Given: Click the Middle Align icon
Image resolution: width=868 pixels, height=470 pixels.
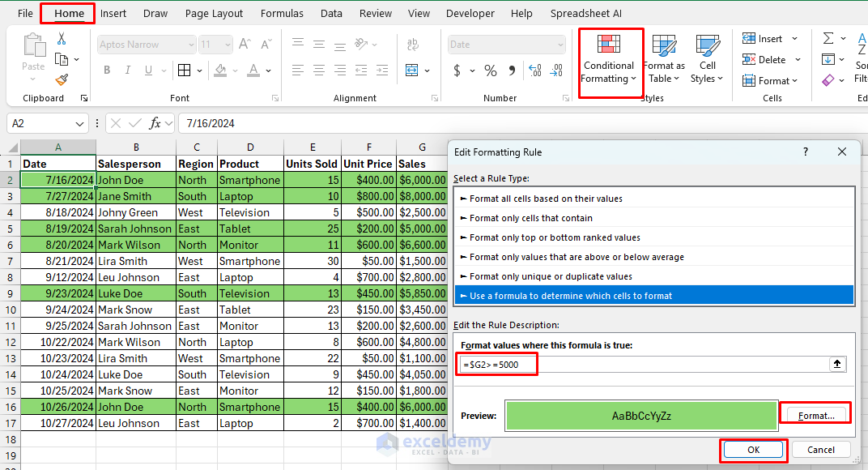Looking at the screenshot, I should click(319, 45).
